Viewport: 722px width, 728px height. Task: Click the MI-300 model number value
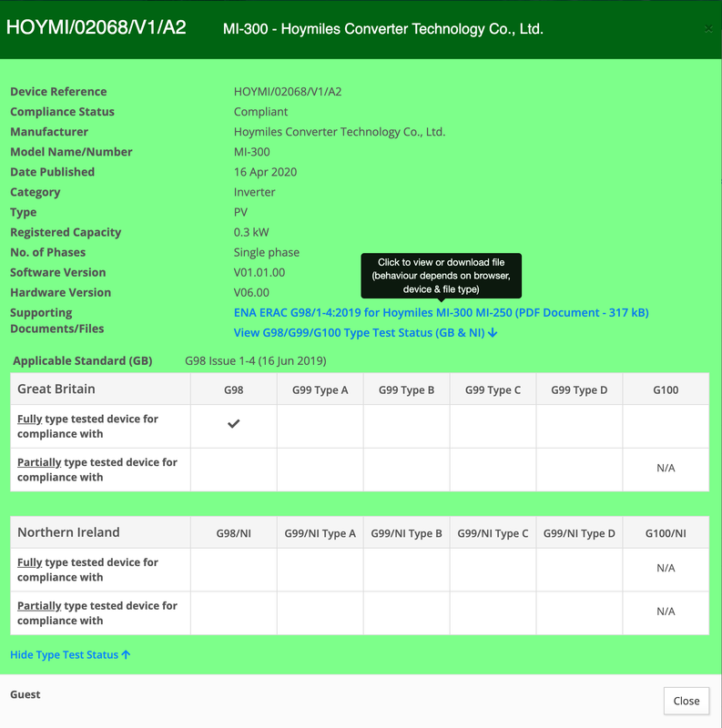(252, 152)
